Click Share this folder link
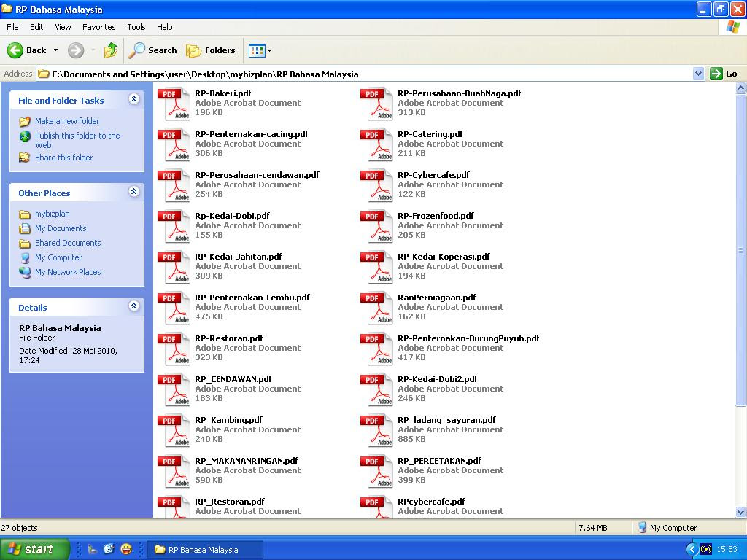 [64, 157]
